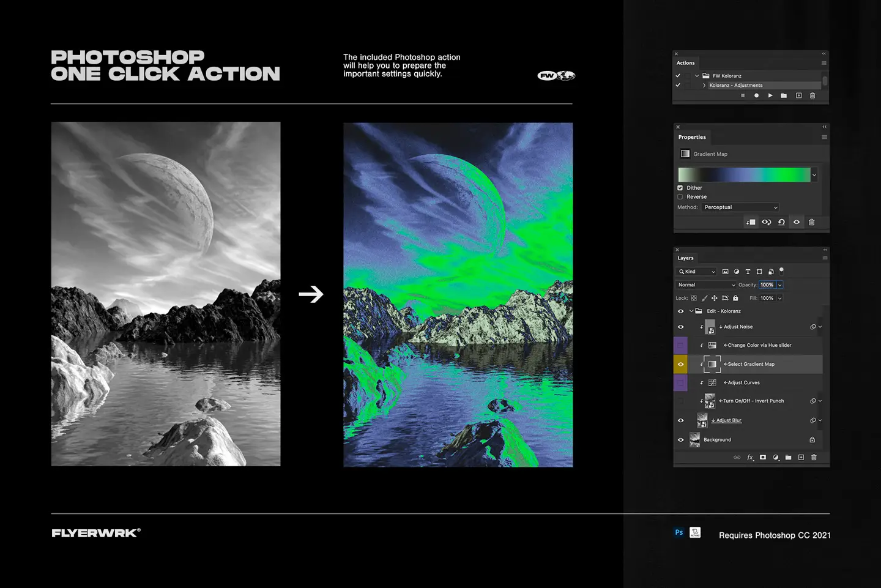Begin recording a new action
The width and height of the screenshot is (881, 588).
pos(756,95)
